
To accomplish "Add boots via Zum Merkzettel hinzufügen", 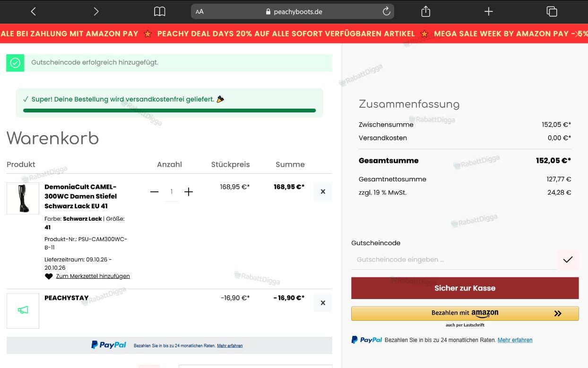I will point(93,276).
